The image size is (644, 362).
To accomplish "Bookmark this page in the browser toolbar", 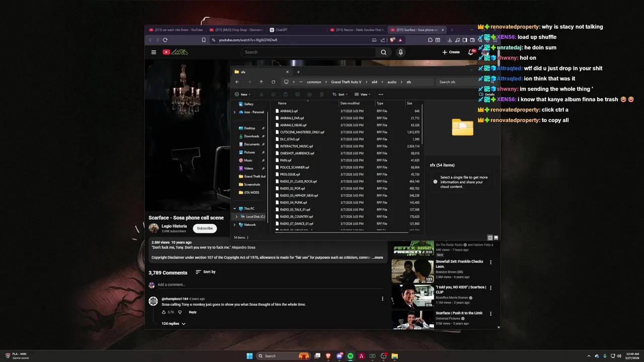I will coord(204,40).
